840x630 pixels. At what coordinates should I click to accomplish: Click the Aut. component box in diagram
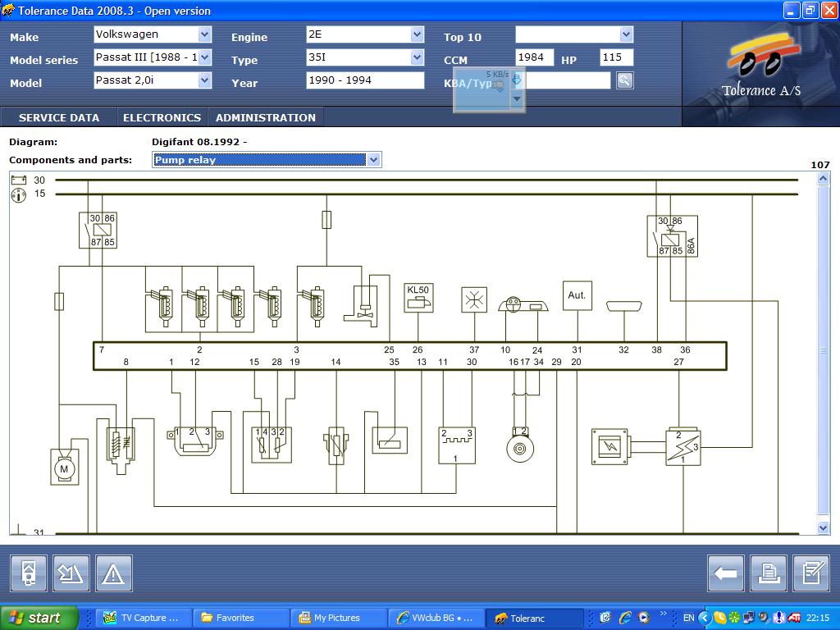pos(577,295)
